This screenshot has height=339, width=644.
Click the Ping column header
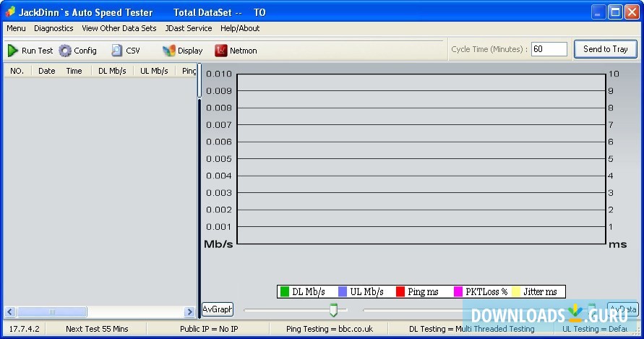point(189,71)
